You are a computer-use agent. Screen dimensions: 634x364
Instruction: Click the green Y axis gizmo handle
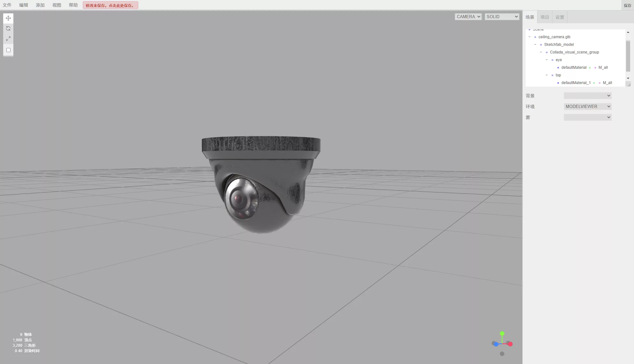click(502, 333)
